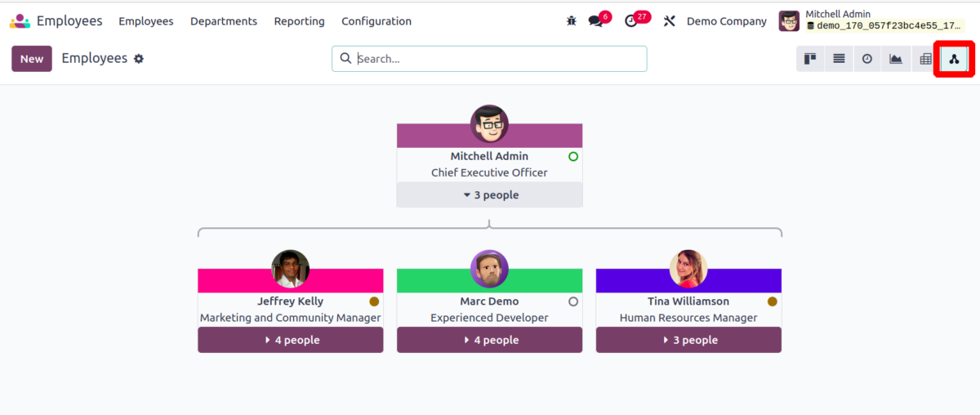Screen dimensions: 980x415
Task: Click Demo Company switcher
Action: click(x=726, y=21)
